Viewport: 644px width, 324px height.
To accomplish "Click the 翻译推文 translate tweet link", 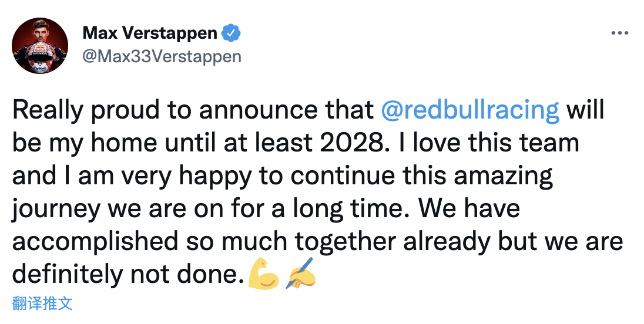I will [42, 303].
